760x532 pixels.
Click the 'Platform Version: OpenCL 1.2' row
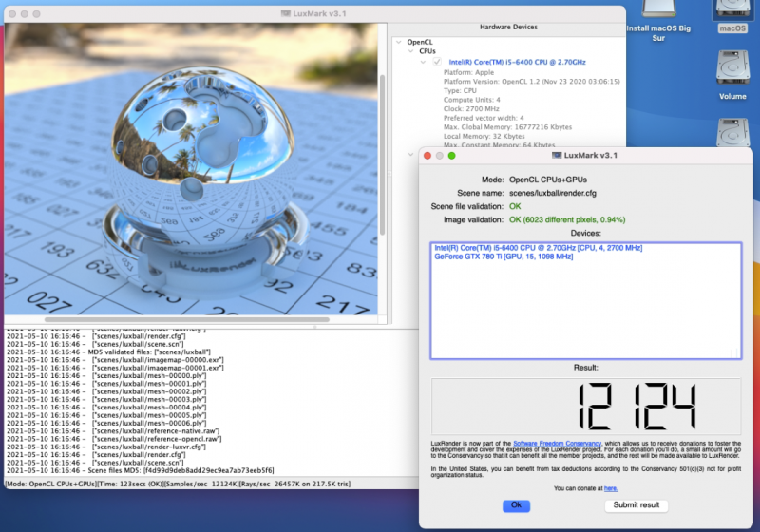pyautogui.click(x=532, y=82)
